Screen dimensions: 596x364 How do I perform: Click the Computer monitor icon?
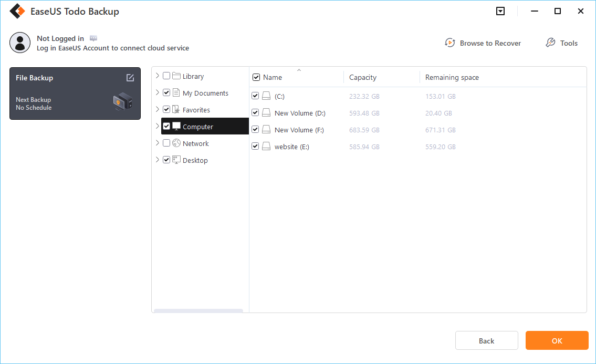pyautogui.click(x=176, y=126)
